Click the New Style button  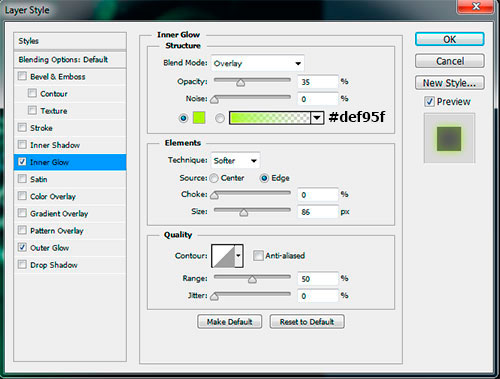pyautogui.click(x=449, y=83)
